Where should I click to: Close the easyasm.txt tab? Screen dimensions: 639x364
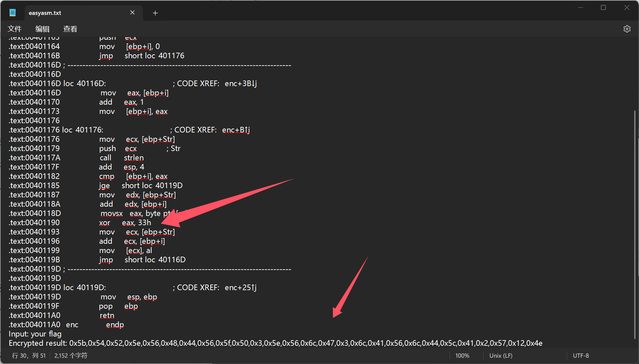[132, 13]
